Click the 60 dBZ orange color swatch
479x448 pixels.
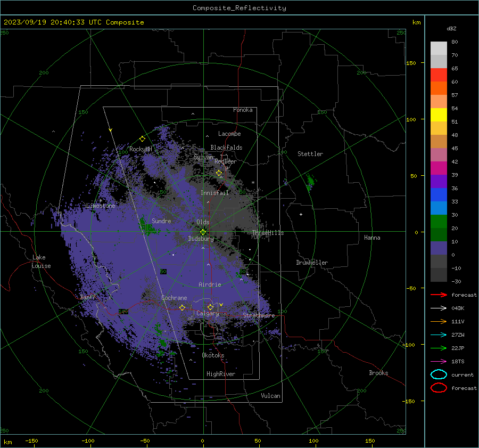point(439,88)
